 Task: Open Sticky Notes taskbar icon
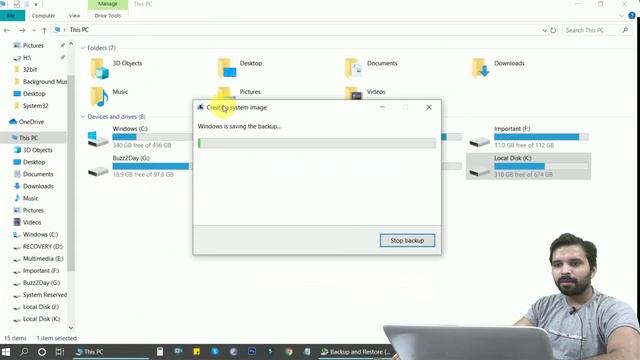tap(197, 352)
